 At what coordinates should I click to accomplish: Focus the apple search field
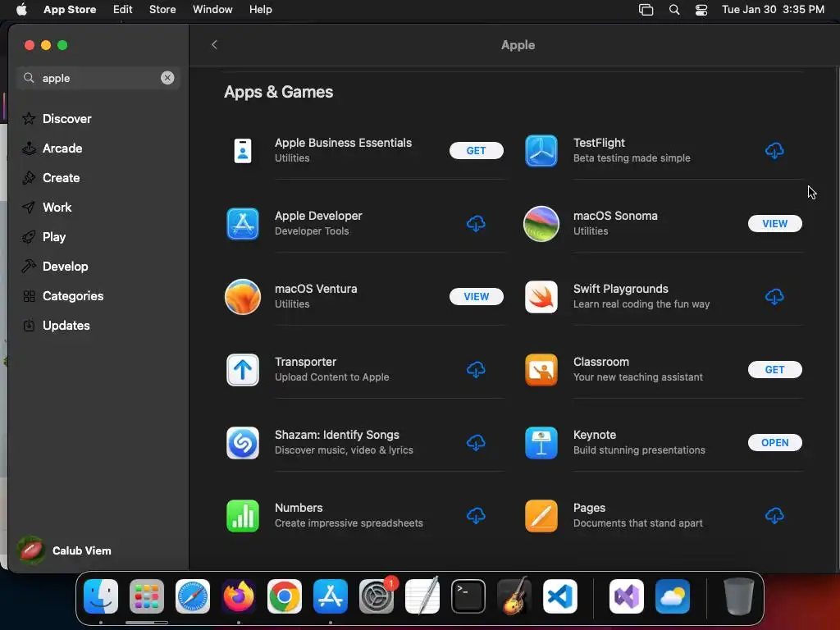pos(99,78)
